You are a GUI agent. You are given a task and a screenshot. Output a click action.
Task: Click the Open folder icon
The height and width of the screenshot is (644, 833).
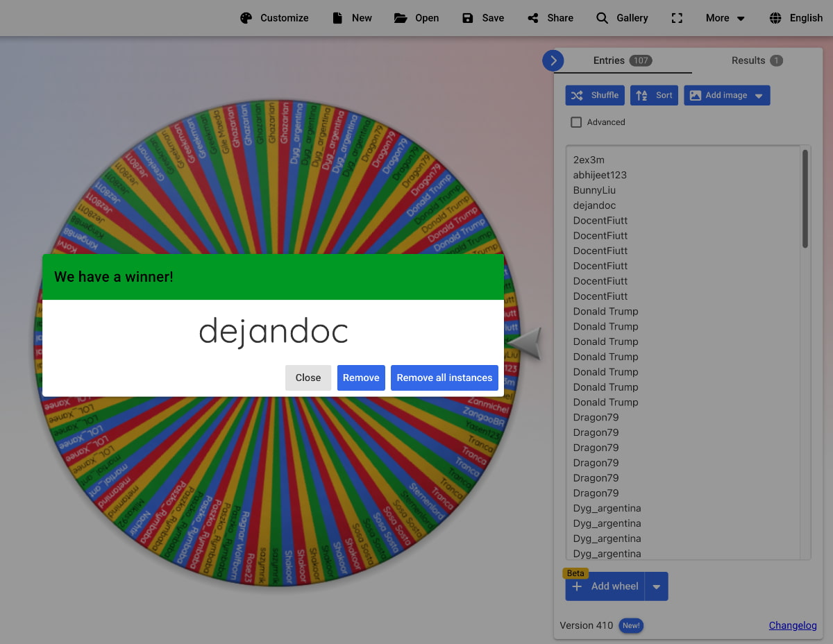[x=401, y=18]
